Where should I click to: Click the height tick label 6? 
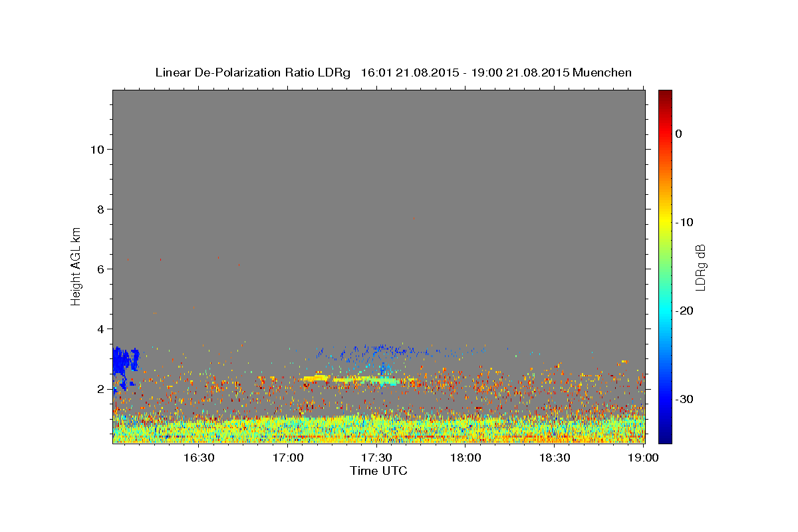click(100, 269)
